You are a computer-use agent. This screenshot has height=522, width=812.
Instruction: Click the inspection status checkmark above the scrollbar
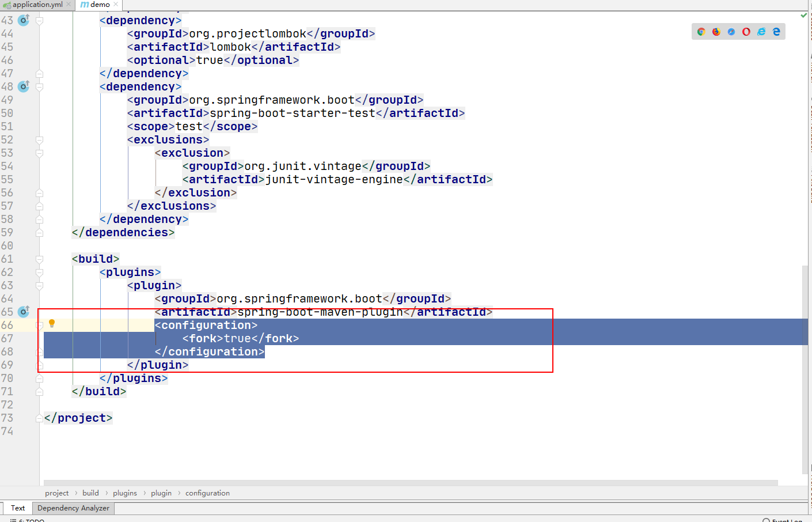point(803,16)
